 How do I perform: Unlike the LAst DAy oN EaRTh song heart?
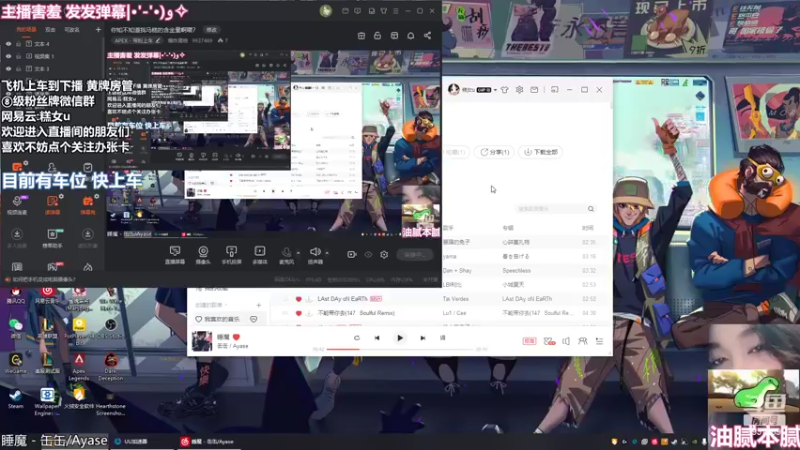298,299
